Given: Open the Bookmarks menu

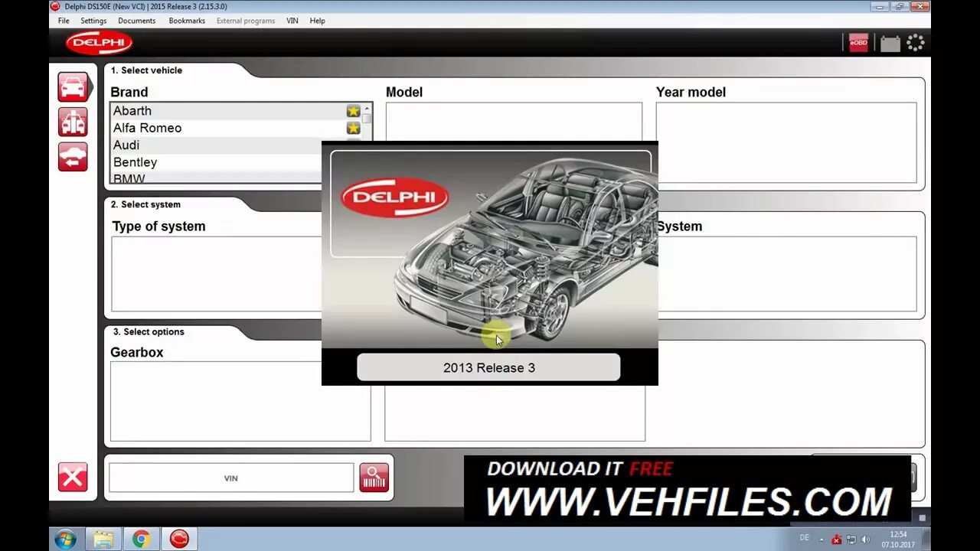Looking at the screenshot, I should point(187,21).
